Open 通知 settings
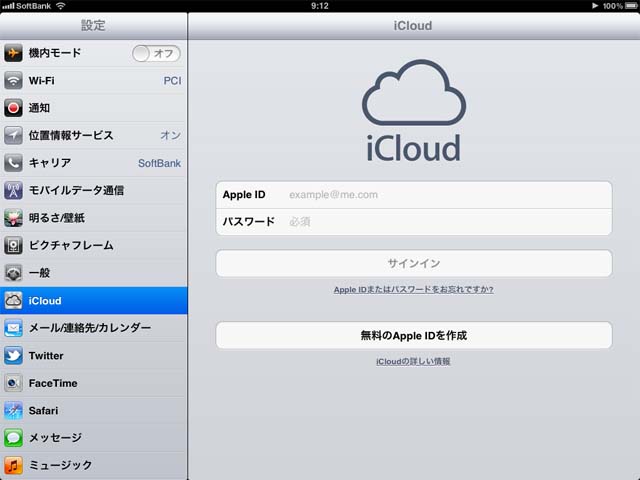The height and width of the screenshot is (480, 640). 93,108
